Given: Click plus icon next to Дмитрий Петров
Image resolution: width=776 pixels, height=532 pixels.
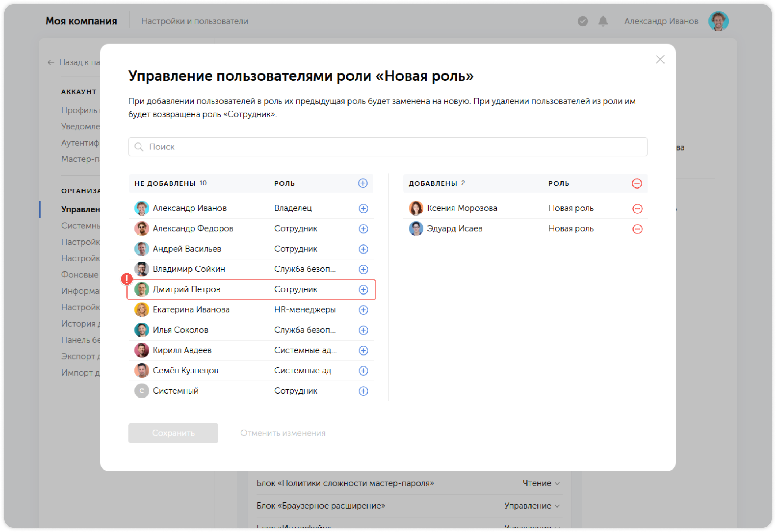Looking at the screenshot, I should tap(363, 289).
